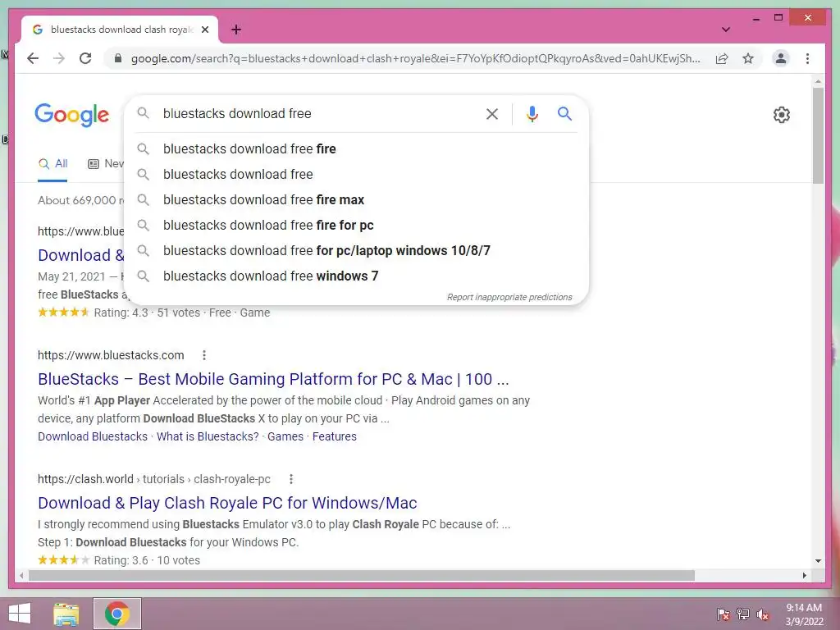Open the Action Center flag tray icon
840x630 pixels.
tap(723, 614)
